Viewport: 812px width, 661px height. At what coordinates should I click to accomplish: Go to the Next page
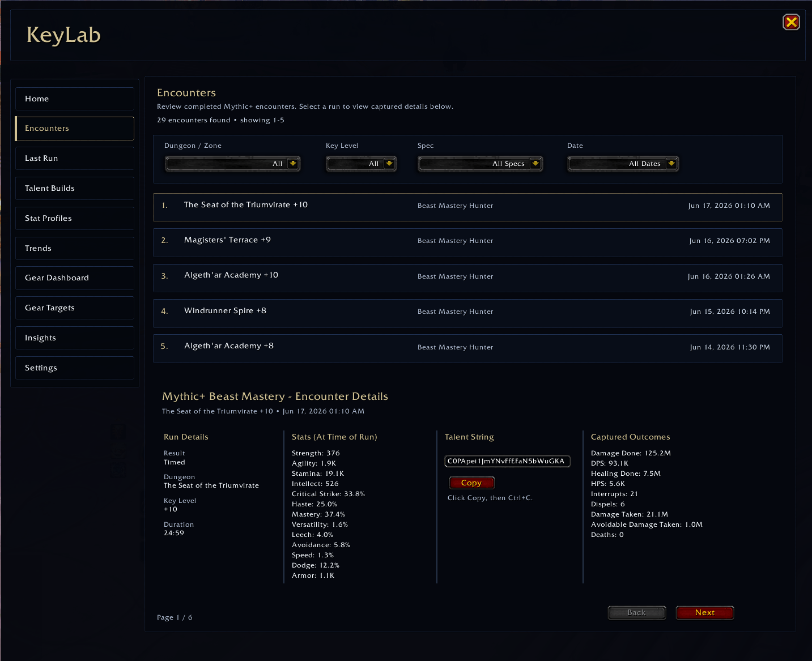(705, 613)
